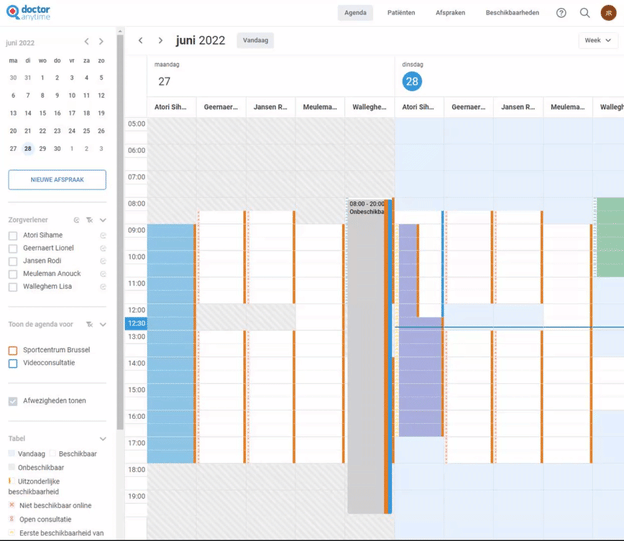Click the Niet beschikbaar online legend entry
The height and width of the screenshot is (541, 624).
50,506
